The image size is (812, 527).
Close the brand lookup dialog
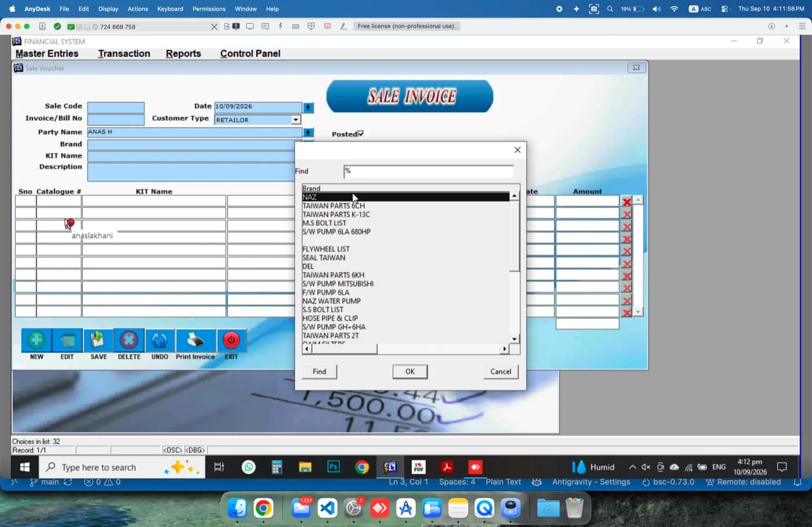pos(517,150)
